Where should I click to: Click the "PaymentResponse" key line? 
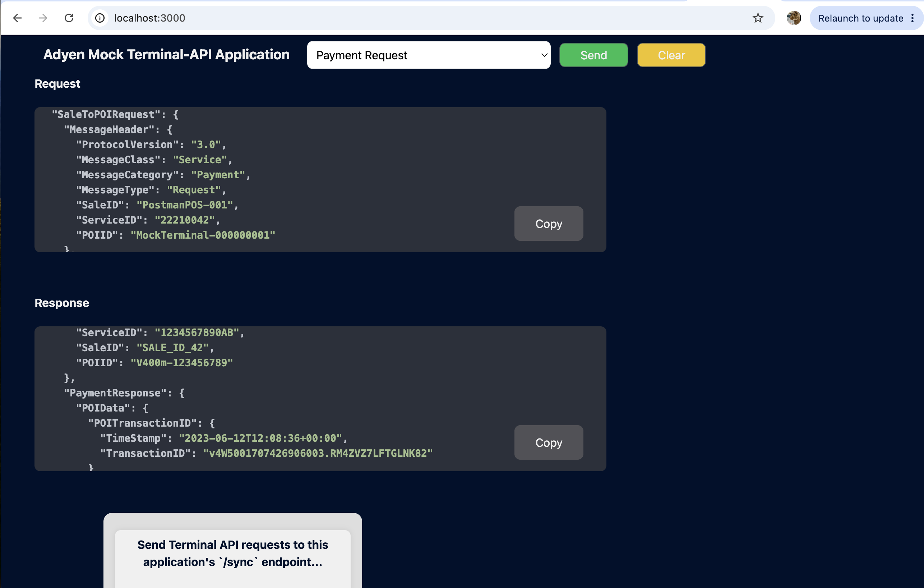[x=124, y=393]
